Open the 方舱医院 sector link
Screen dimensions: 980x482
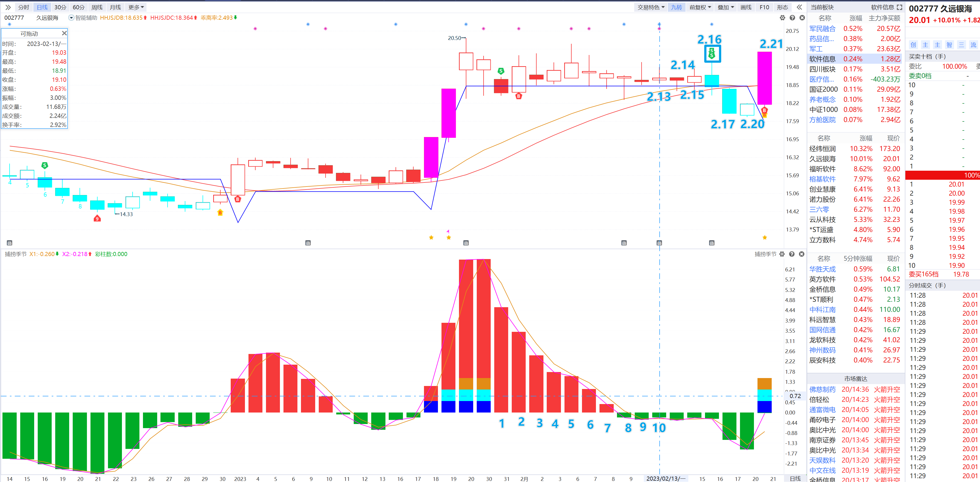click(x=822, y=120)
